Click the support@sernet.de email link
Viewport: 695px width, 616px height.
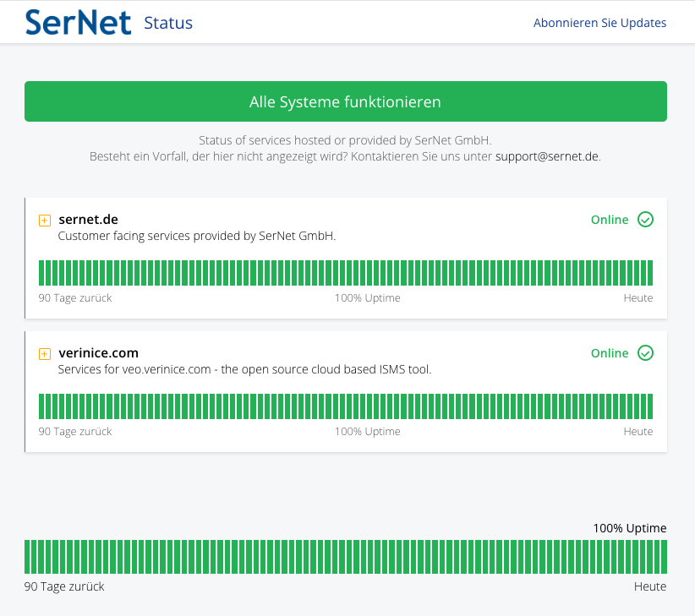point(547,156)
